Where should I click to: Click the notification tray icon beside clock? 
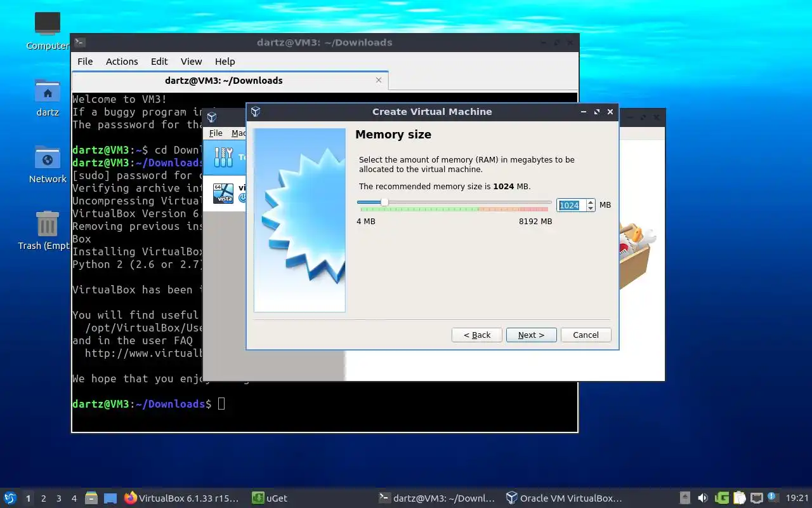click(772, 497)
